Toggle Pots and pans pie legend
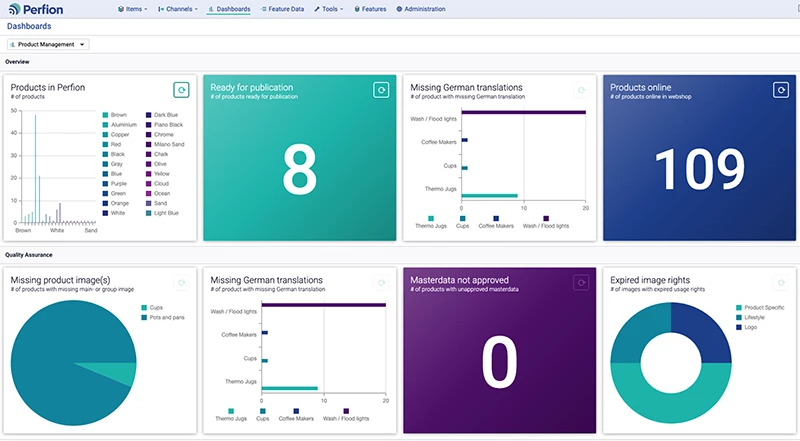The width and height of the screenshot is (800, 441). [x=163, y=317]
